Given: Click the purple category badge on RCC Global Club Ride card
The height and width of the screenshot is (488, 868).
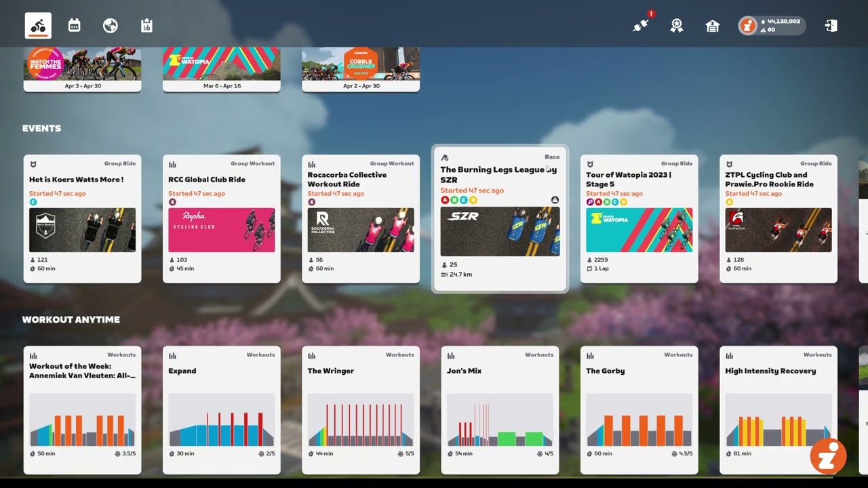Looking at the screenshot, I should click(x=172, y=202).
